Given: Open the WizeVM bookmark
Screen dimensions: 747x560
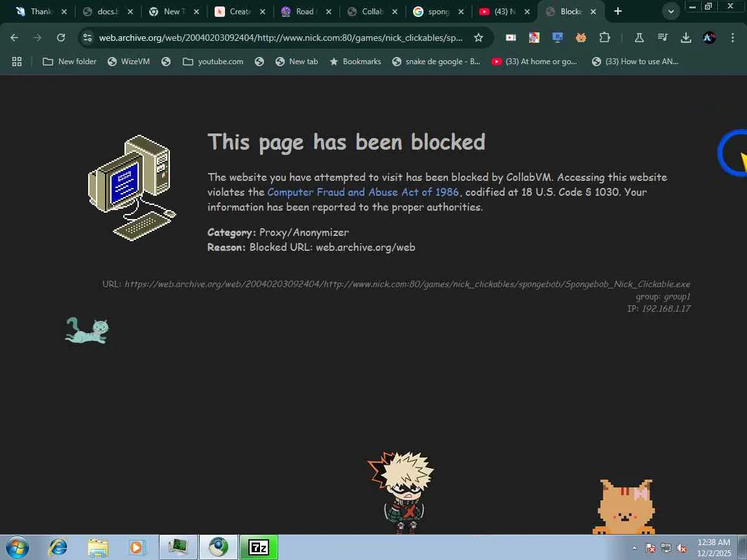Looking at the screenshot, I should pos(128,62).
